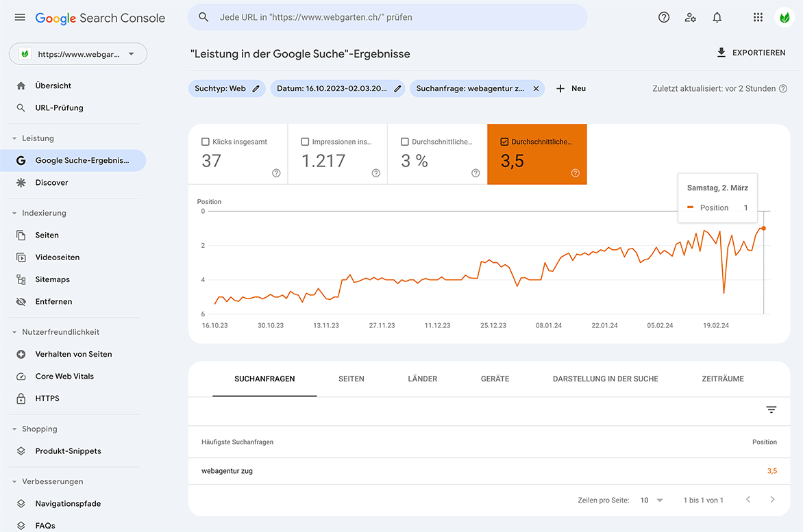Click the Häufigste Suchanfragen column header
Image resolution: width=803 pixels, height=532 pixels.
pyautogui.click(x=237, y=442)
